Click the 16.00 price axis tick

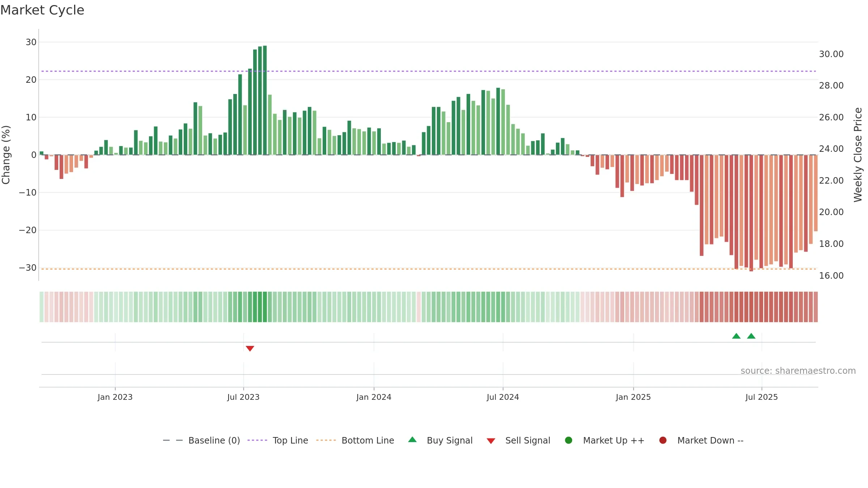pyautogui.click(x=831, y=276)
